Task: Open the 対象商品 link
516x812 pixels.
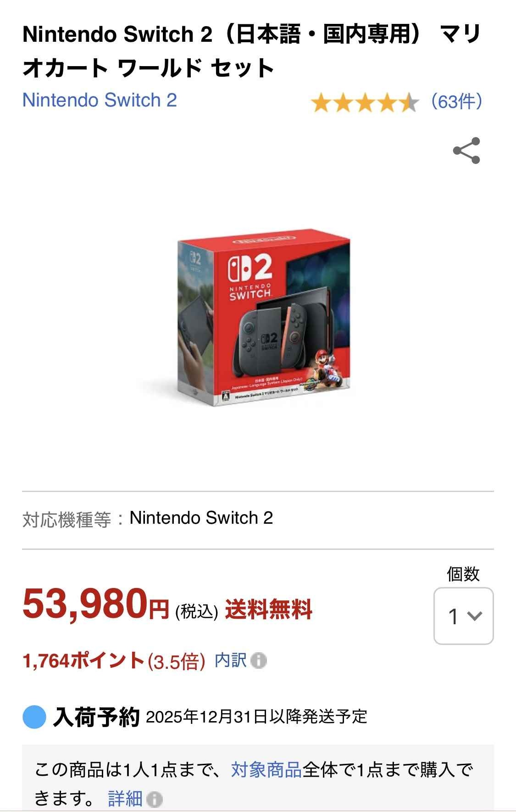Action: point(266,770)
